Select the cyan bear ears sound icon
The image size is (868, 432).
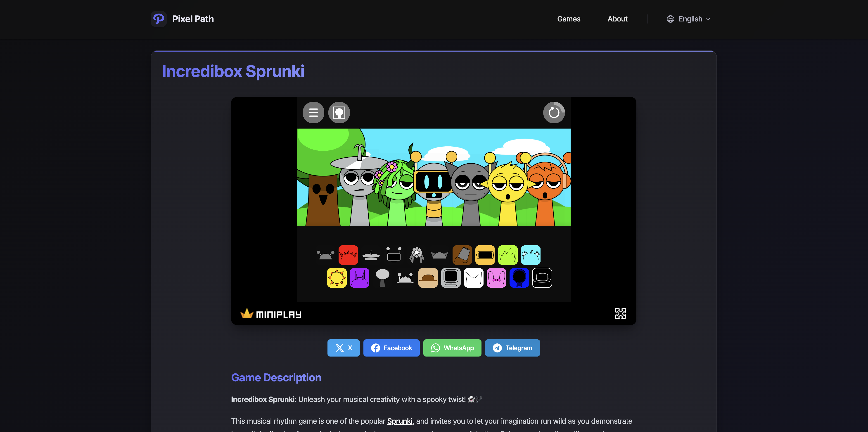pos(531,255)
